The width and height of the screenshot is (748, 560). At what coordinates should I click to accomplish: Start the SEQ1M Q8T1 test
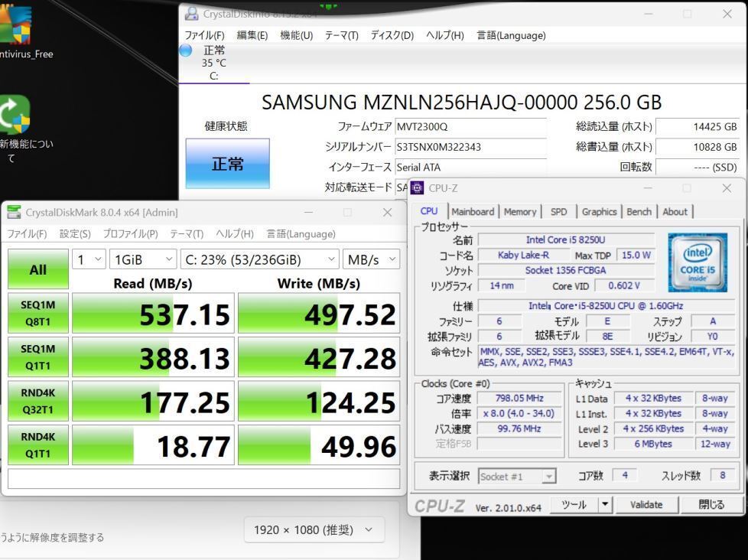coord(38,313)
